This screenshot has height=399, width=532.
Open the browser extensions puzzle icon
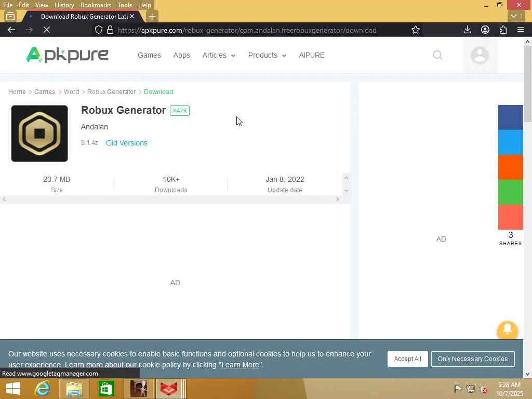503,30
